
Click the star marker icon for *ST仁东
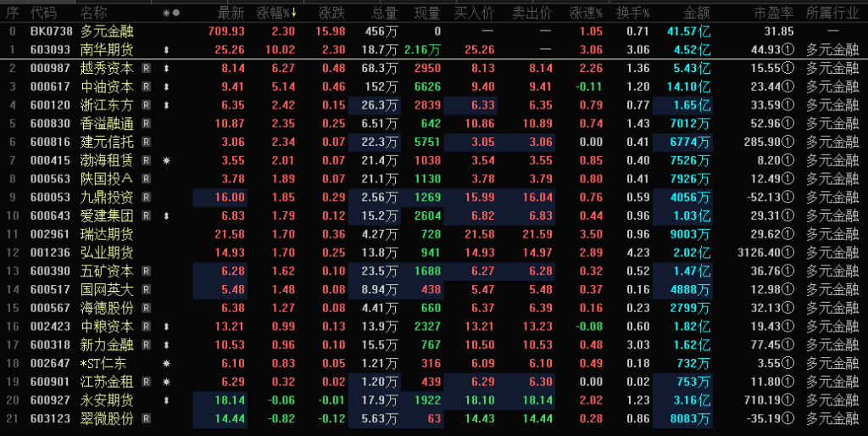pos(167,363)
